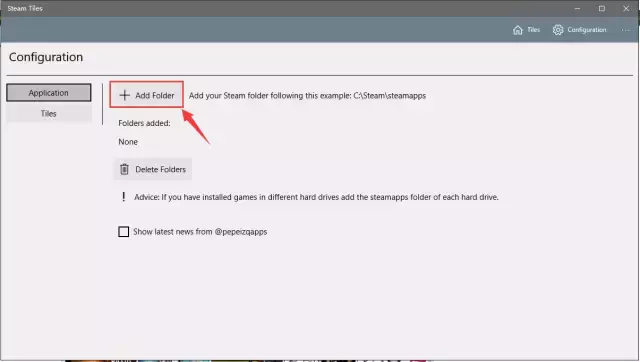
Task: Click the Advice text about hard drives
Action: [x=316, y=197]
